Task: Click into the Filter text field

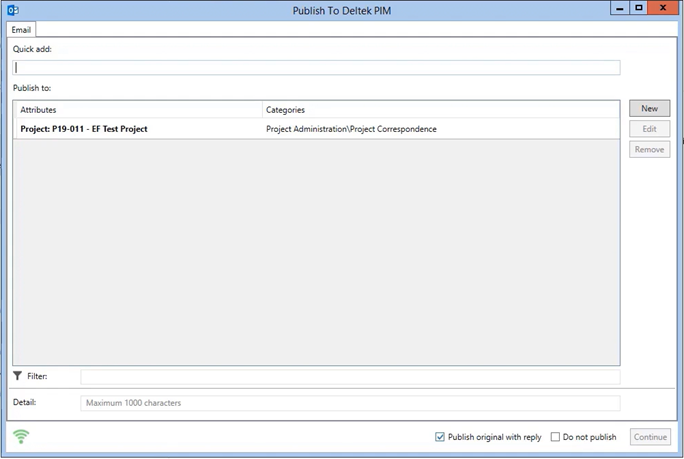Action: (350, 377)
